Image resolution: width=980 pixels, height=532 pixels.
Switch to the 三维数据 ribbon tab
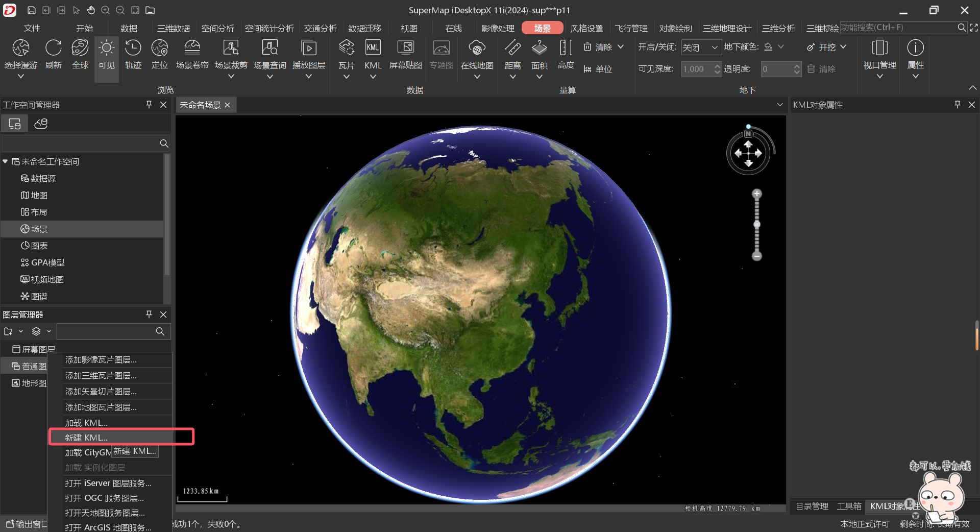click(174, 28)
